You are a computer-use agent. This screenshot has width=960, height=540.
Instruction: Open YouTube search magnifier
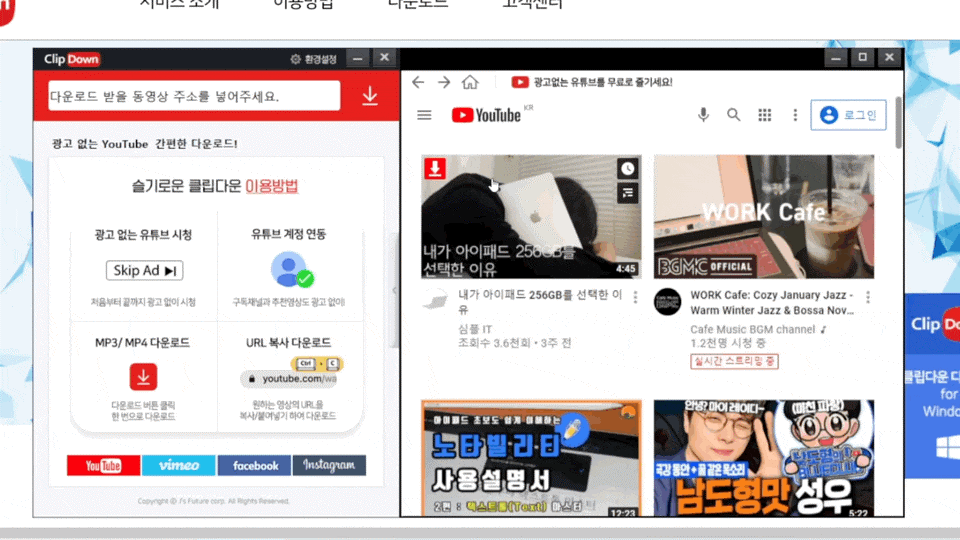pos(733,114)
